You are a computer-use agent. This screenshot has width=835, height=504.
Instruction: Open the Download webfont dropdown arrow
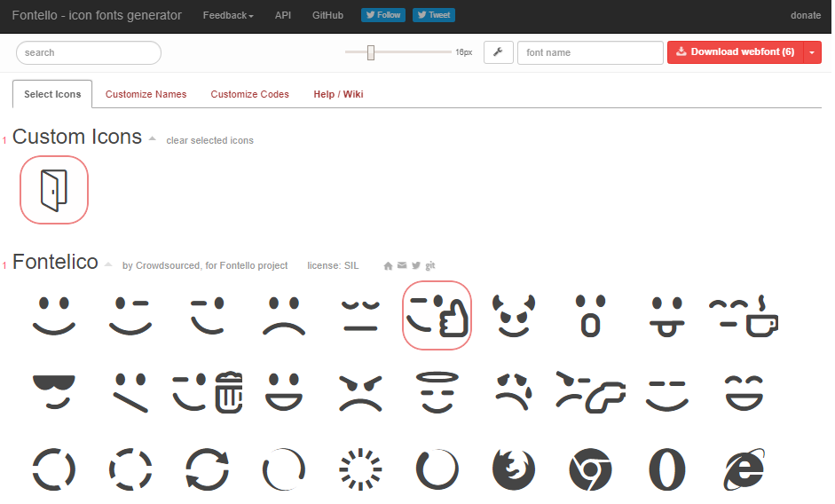(812, 52)
